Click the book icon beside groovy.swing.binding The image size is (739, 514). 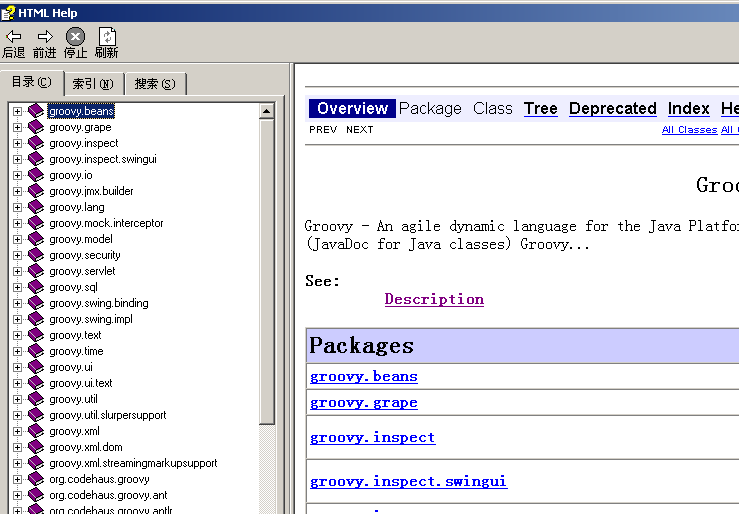pyautogui.click(x=36, y=303)
